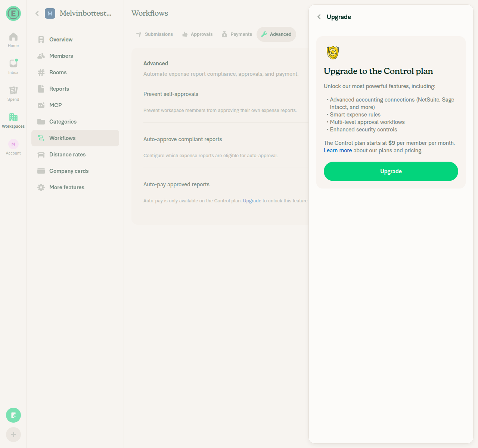
Task: Select Workflows in the workspace menu
Action: click(x=75, y=138)
